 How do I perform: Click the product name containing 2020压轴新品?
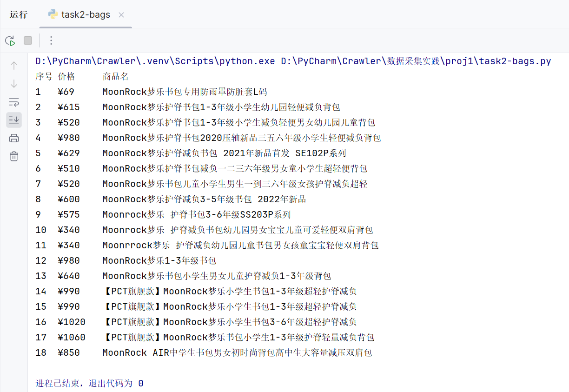(242, 138)
